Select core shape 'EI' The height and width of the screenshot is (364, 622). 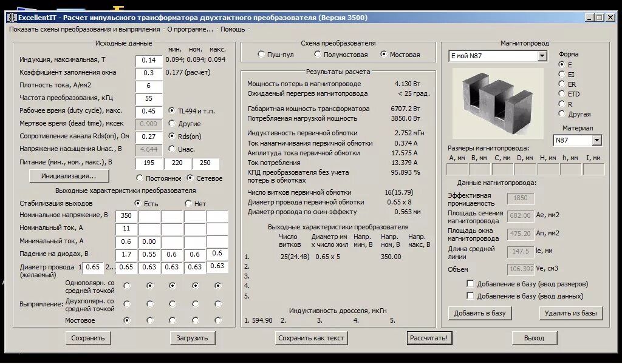coord(562,74)
